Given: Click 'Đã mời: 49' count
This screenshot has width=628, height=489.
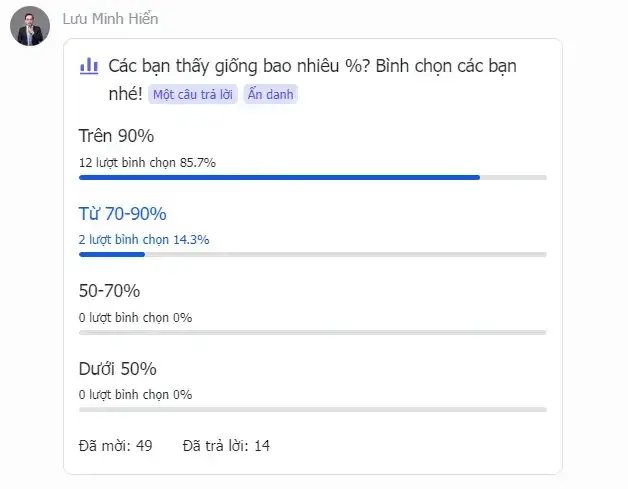Looking at the screenshot, I should click(115, 446).
